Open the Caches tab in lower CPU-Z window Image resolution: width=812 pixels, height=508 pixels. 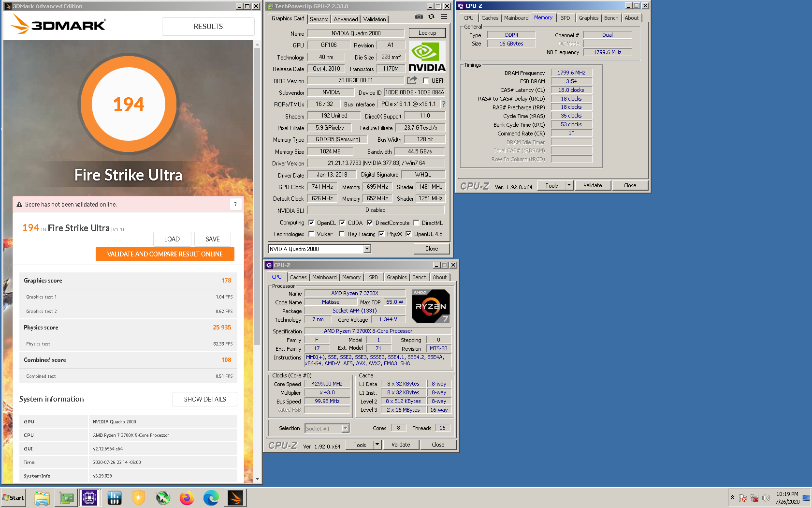[298, 277]
